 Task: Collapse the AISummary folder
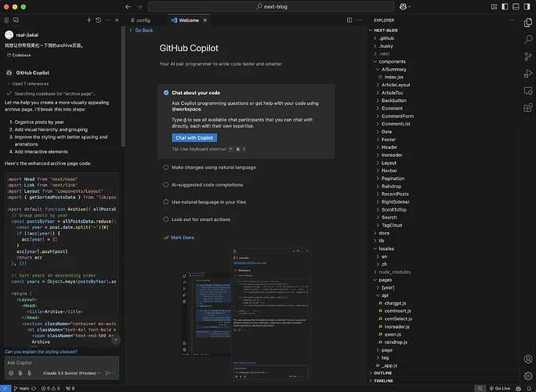tap(394, 70)
